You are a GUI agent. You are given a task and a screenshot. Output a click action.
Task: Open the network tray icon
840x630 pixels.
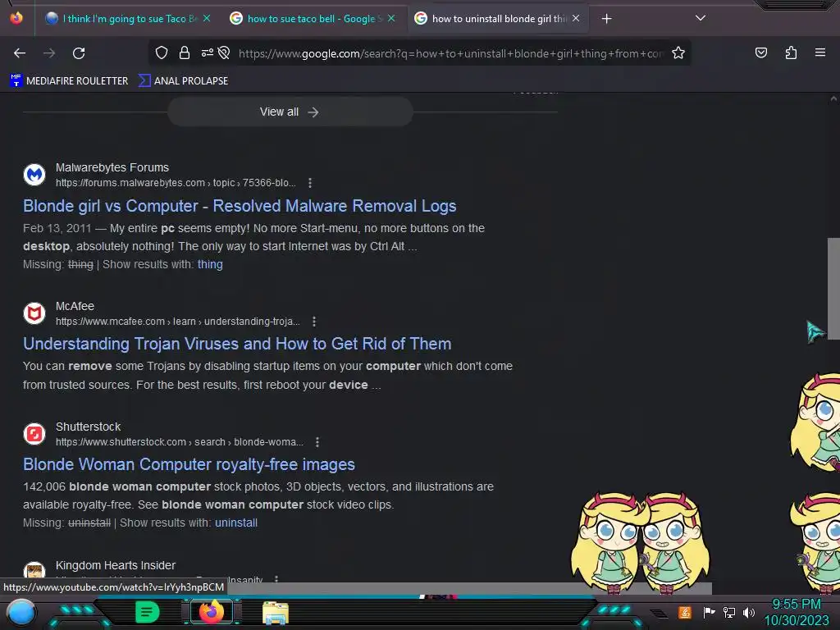coord(729,612)
